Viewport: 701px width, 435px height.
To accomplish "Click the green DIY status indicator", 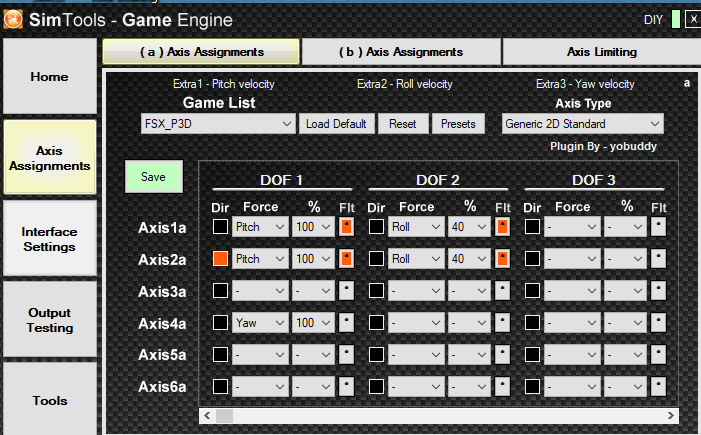I will 676,20.
